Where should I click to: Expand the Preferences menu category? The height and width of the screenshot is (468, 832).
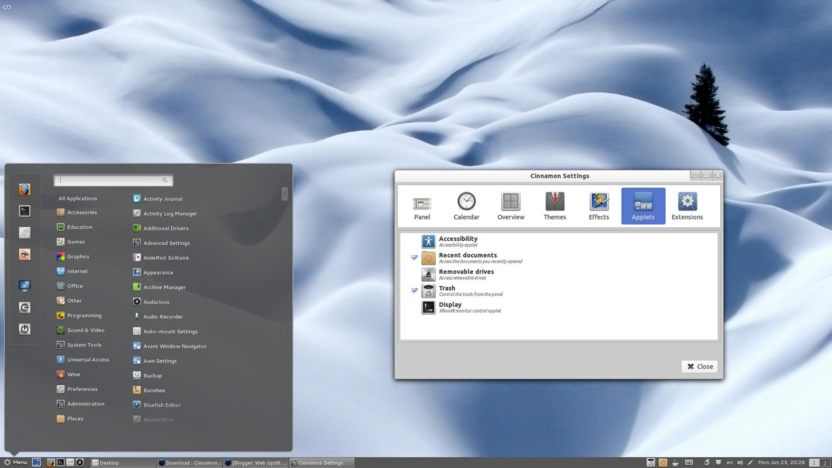click(x=82, y=389)
